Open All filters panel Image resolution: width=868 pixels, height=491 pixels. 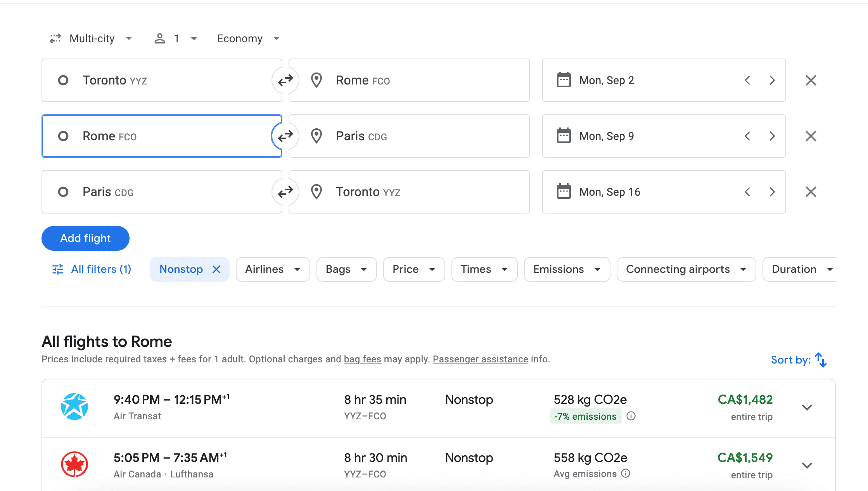click(92, 269)
